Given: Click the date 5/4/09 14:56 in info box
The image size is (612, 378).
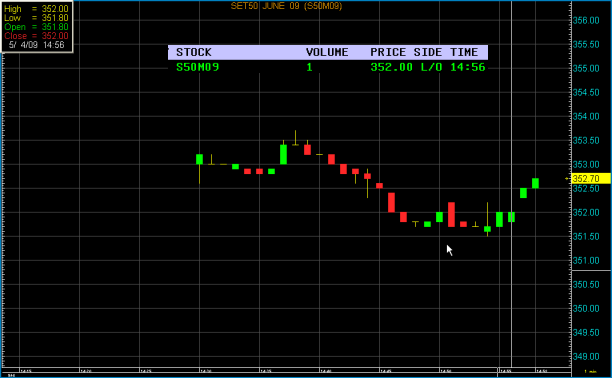Looking at the screenshot, I should pyautogui.click(x=36, y=45).
